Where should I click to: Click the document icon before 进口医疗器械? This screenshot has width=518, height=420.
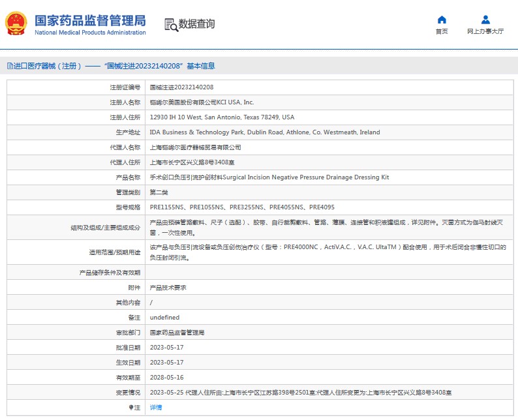pos(10,66)
